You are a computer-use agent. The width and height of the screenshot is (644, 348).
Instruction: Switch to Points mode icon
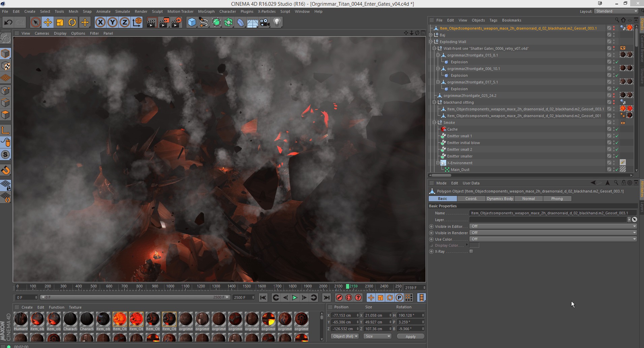(6, 91)
